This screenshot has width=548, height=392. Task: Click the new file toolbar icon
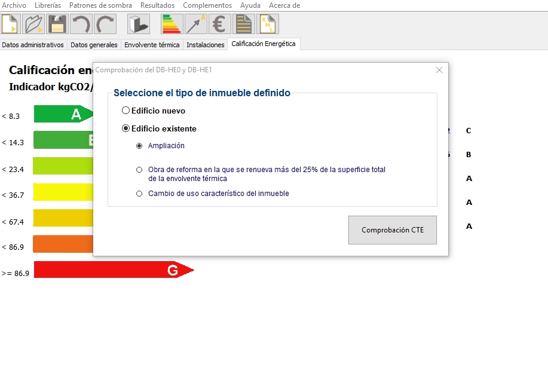coord(11,24)
